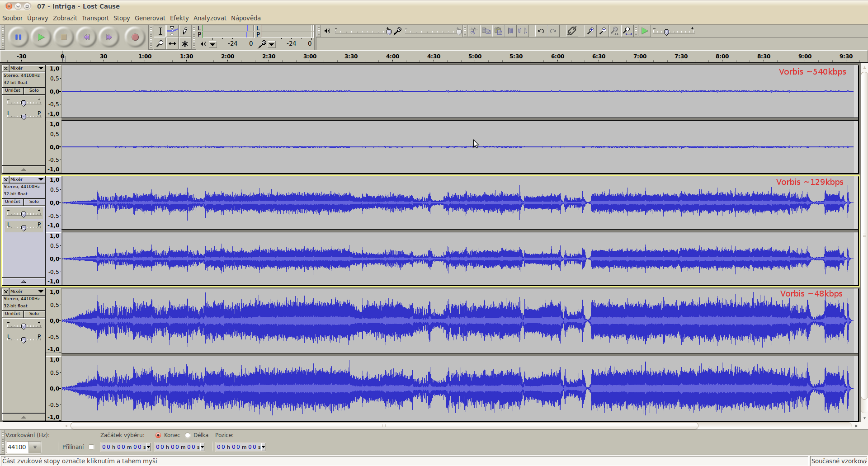Open the Nápověda help menu
This screenshot has width=868, height=466.
(246, 18)
